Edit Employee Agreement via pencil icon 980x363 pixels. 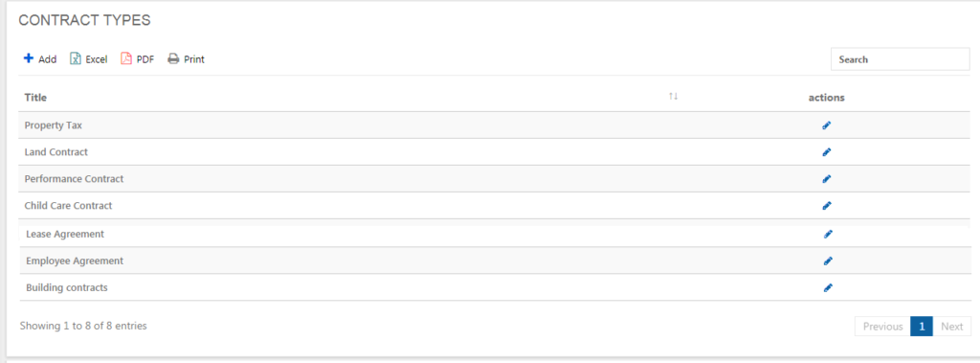(828, 261)
